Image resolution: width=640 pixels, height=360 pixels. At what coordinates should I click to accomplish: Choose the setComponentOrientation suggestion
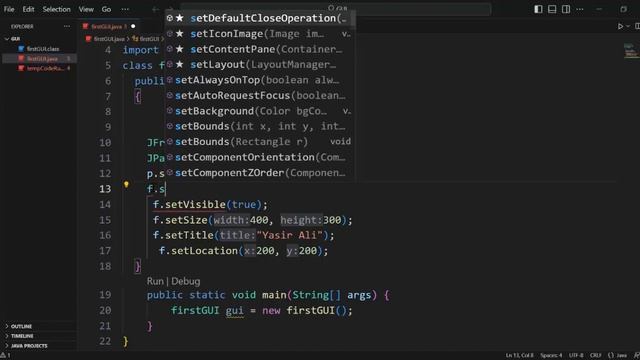(x=260, y=157)
